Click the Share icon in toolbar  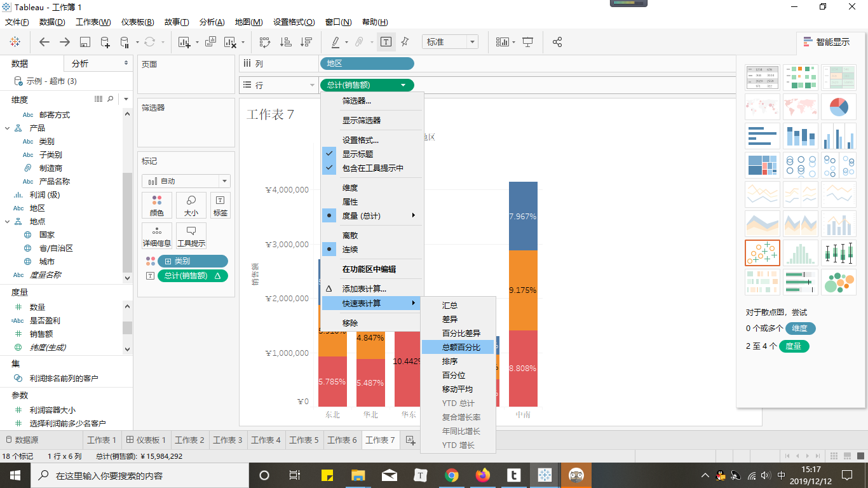[x=557, y=42]
